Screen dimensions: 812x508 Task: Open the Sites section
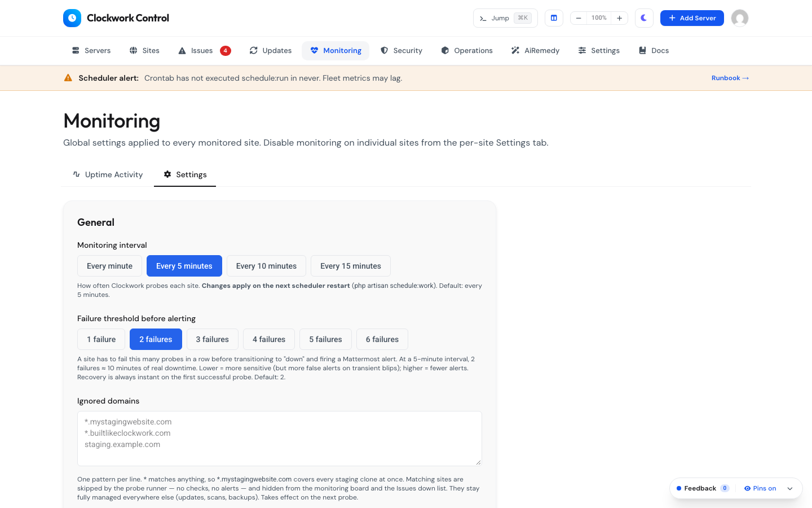(x=144, y=51)
